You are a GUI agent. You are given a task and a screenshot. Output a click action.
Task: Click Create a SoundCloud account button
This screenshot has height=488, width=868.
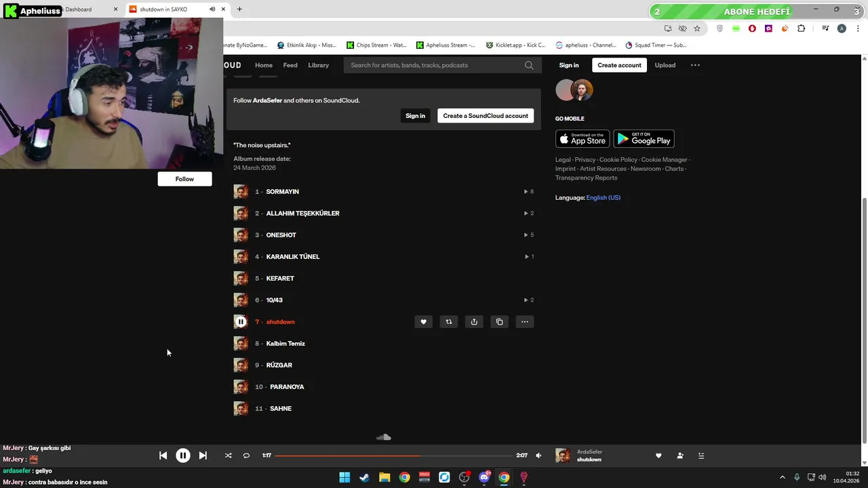pyautogui.click(x=486, y=116)
